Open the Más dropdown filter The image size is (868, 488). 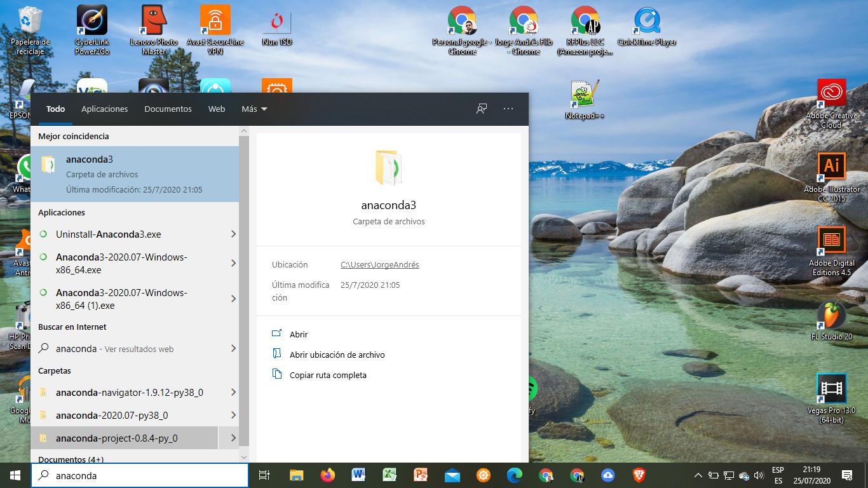pyautogui.click(x=254, y=109)
